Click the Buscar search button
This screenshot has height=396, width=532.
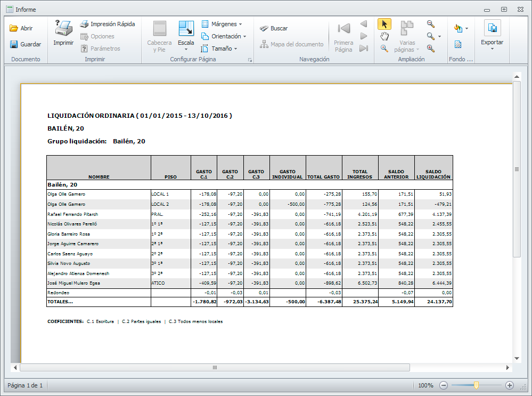(274, 29)
